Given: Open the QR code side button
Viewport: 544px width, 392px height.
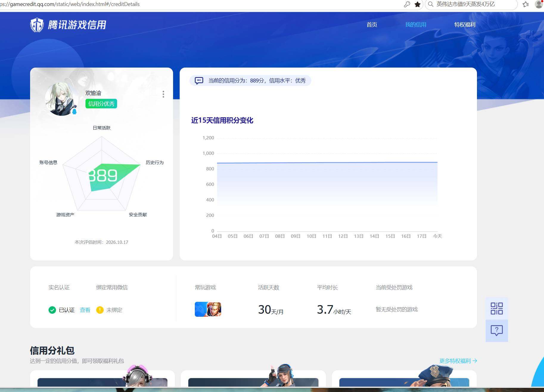Looking at the screenshot, I should tap(497, 308).
